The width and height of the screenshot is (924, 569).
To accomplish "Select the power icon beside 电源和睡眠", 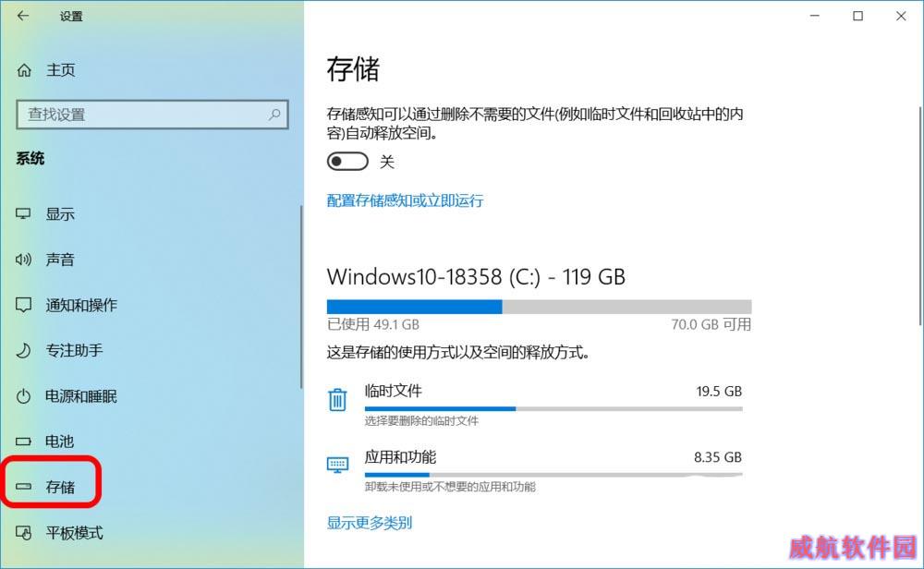I will coord(23,396).
